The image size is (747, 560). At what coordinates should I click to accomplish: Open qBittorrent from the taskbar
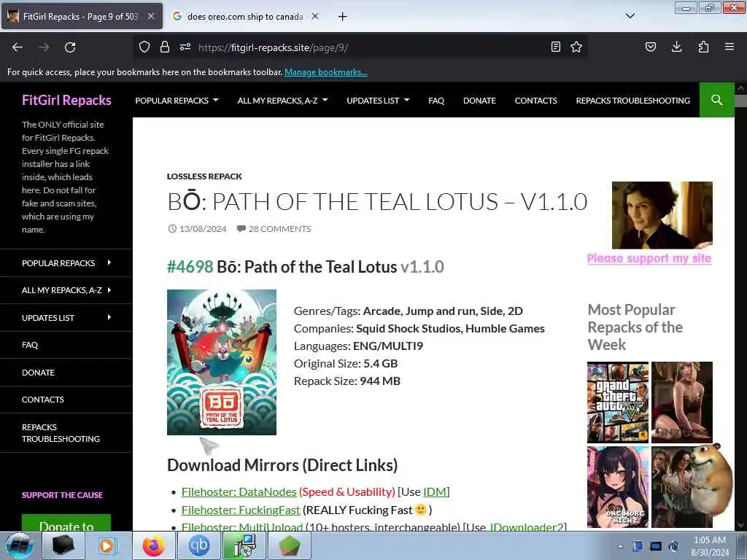198,545
